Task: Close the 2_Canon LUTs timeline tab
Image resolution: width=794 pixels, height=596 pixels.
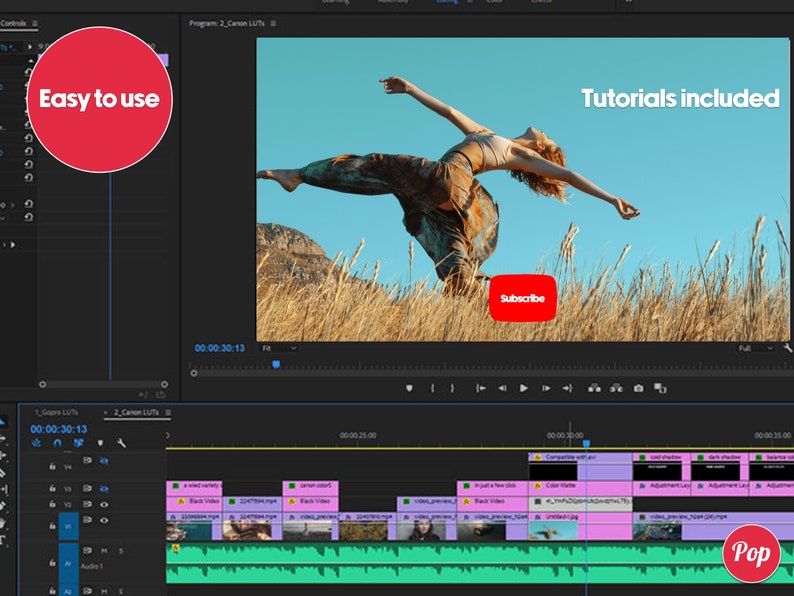Action: point(106,412)
